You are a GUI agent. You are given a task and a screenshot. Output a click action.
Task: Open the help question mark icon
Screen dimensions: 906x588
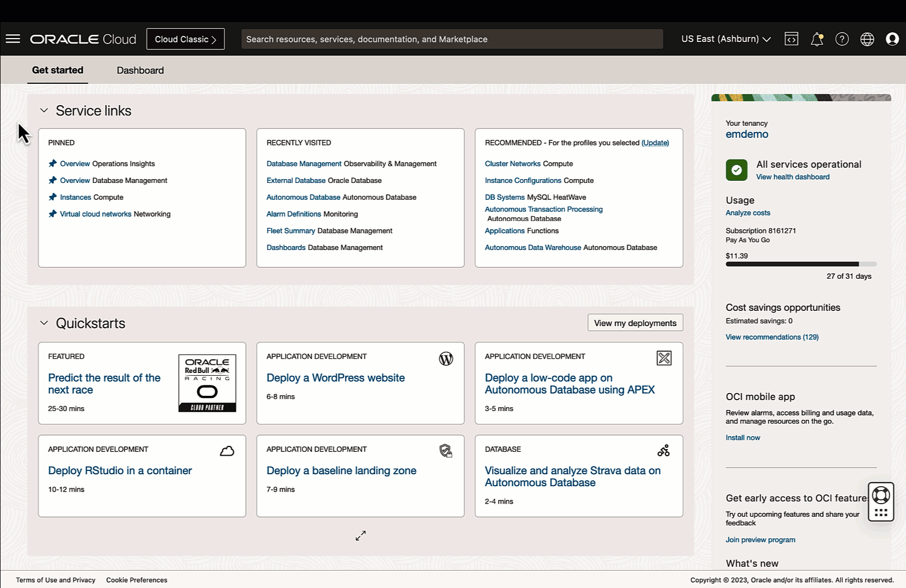[842, 39]
